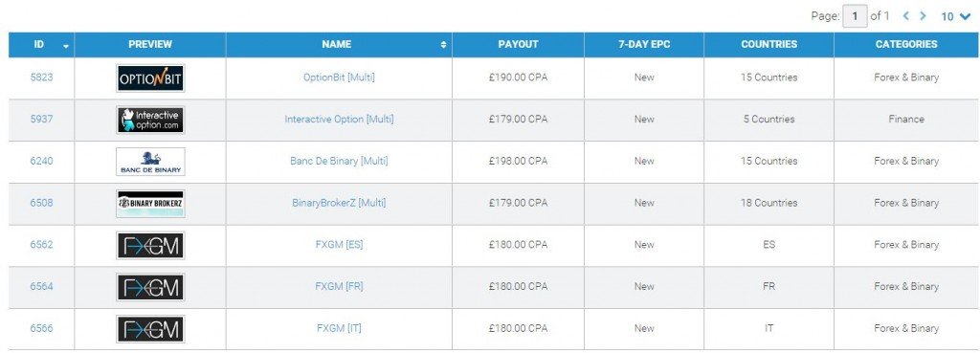
Task: Sort by ID column arrow
Action: 66,46
